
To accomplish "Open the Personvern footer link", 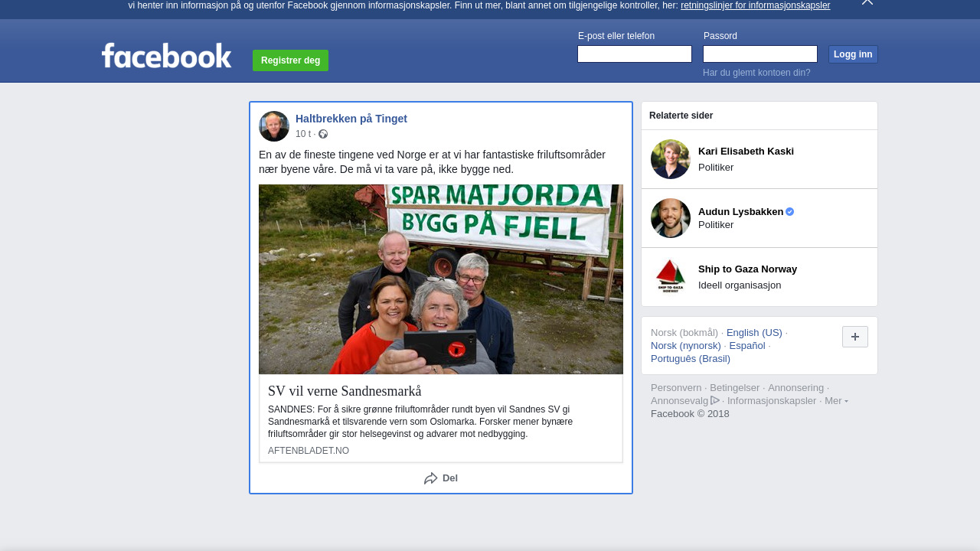I will [676, 388].
